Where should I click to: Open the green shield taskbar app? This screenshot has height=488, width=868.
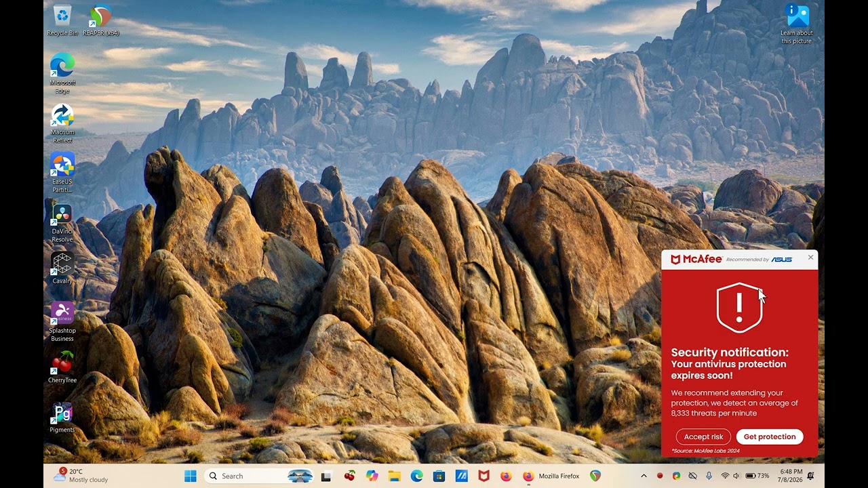tap(595, 476)
